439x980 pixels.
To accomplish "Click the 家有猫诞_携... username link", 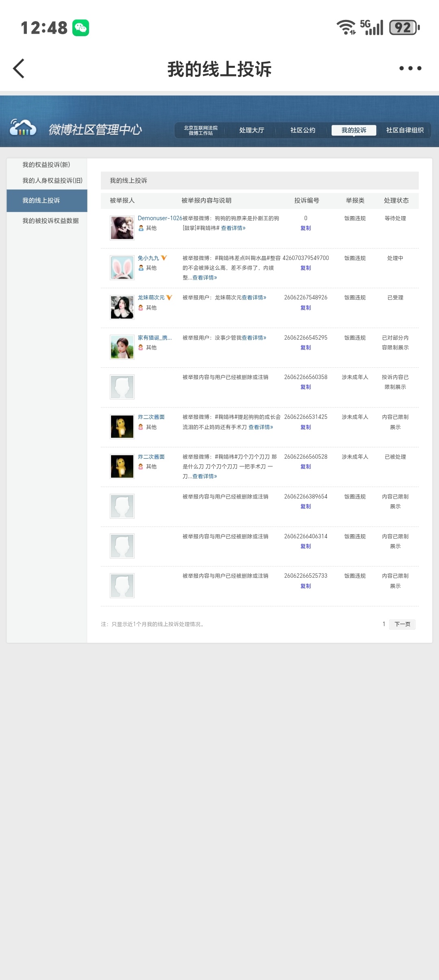I will 155,338.
